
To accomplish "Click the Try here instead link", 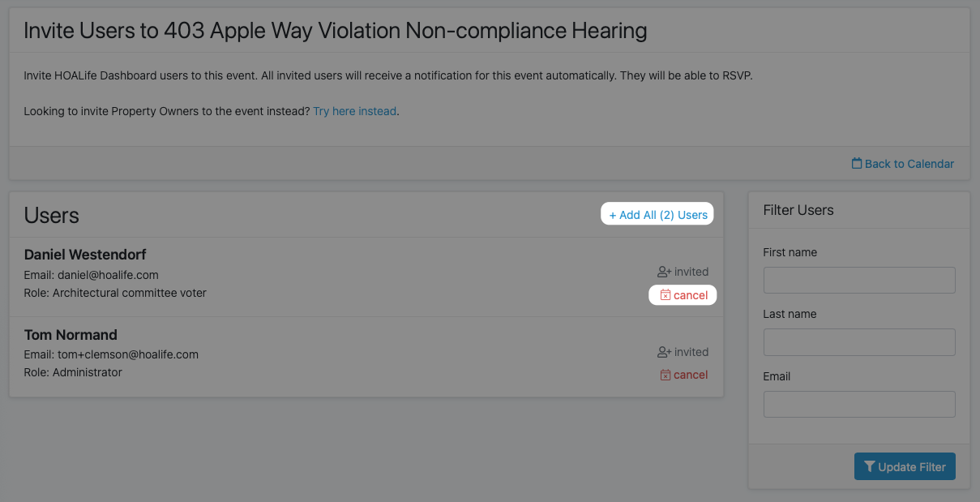I will click(355, 111).
